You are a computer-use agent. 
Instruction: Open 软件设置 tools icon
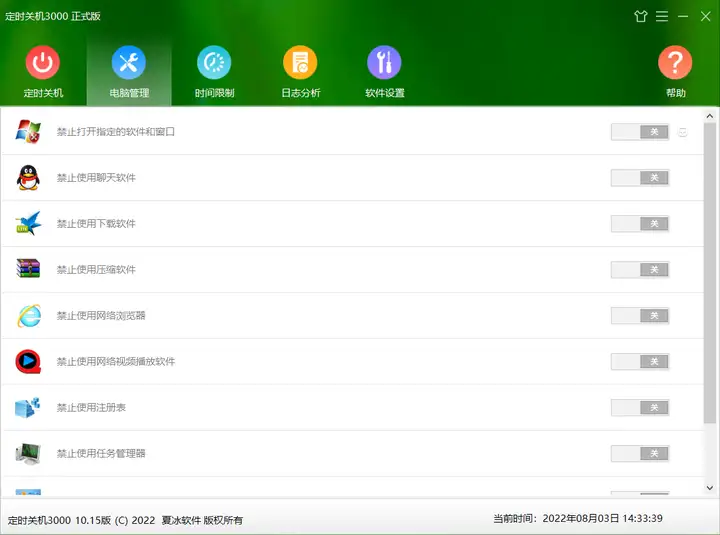384,62
